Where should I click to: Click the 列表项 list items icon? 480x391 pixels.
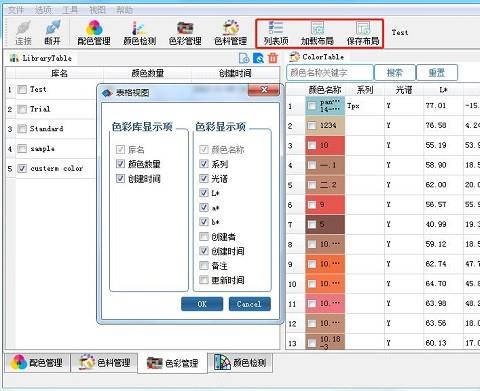pyautogui.click(x=276, y=33)
